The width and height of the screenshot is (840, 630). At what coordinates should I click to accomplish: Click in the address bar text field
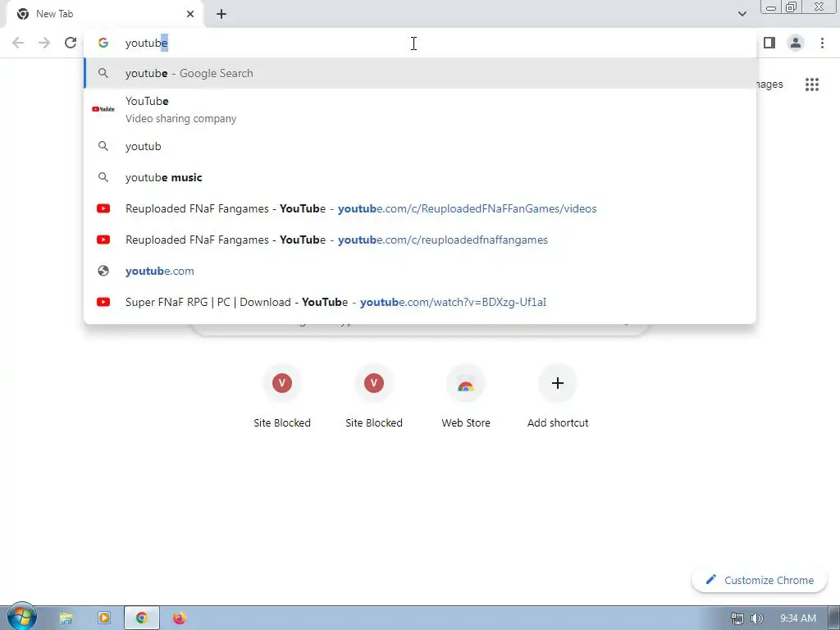420,43
